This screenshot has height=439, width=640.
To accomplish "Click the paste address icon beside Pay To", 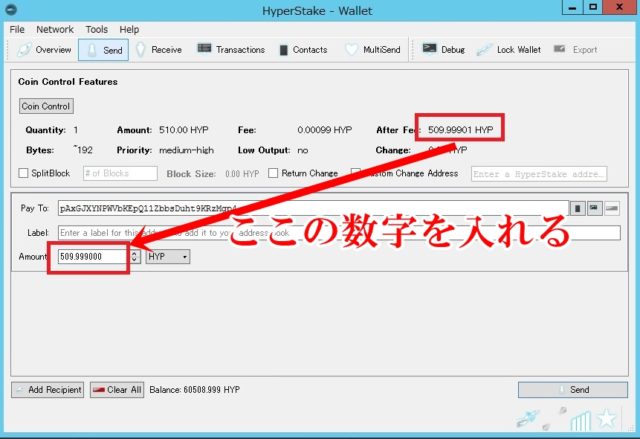I will pos(594,208).
